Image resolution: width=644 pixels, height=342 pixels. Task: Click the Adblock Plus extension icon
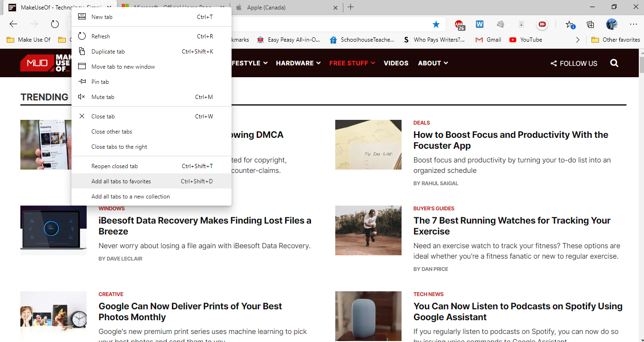pyautogui.click(x=459, y=25)
